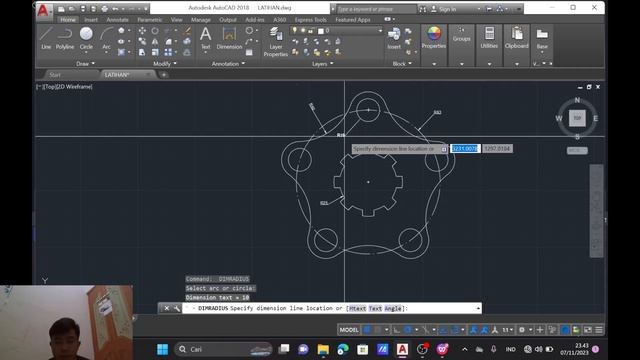This screenshot has height=360, width=640.
Task: Click the Stretch tool icon
Action: coord(142,52)
